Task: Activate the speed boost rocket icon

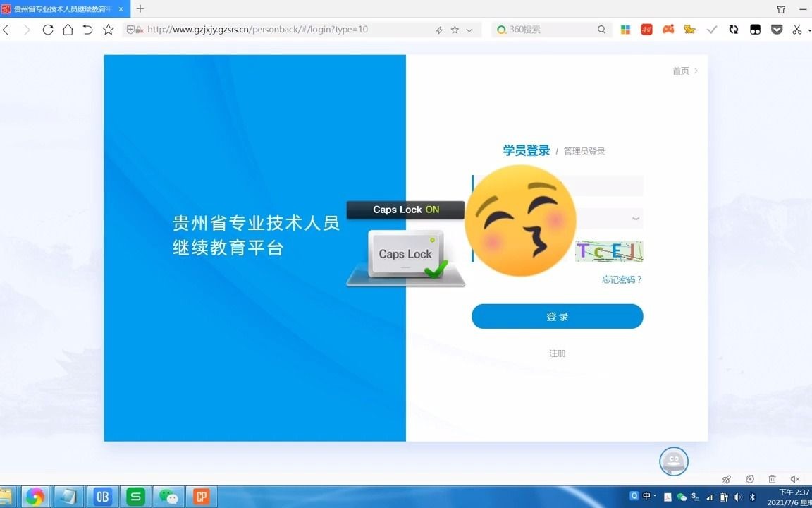Action: (x=726, y=479)
